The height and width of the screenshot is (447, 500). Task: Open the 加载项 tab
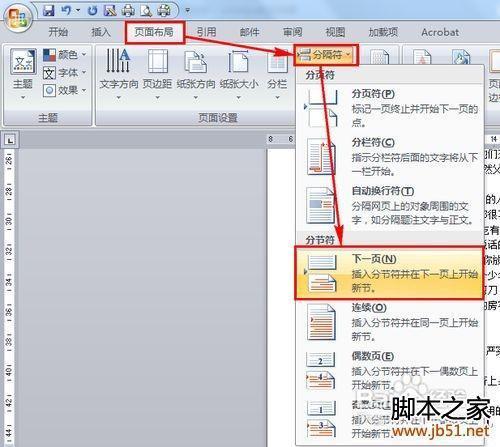point(383,32)
